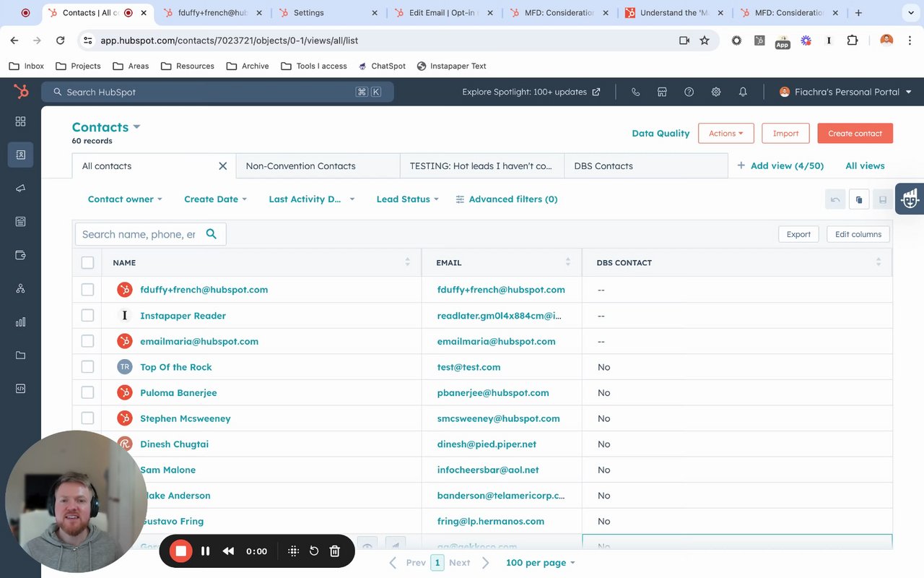Open HubSpot settings gear icon
The width and height of the screenshot is (924, 578).
tap(716, 92)
